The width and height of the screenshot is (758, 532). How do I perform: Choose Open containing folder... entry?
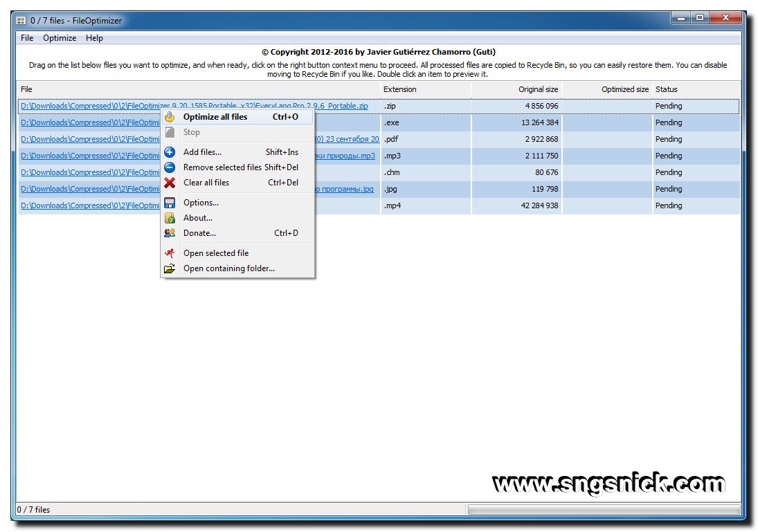(237, 268)
